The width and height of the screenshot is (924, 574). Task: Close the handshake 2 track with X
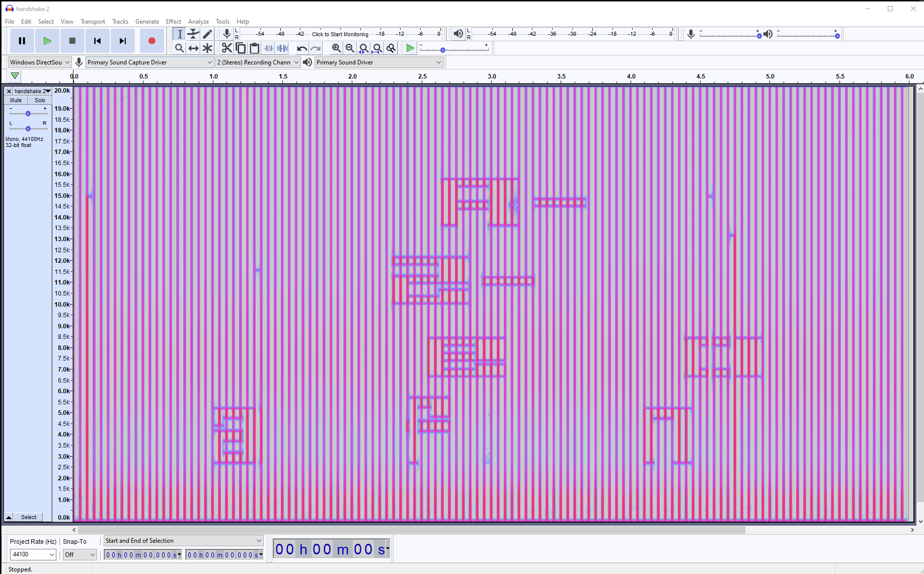tap(9, 91)
